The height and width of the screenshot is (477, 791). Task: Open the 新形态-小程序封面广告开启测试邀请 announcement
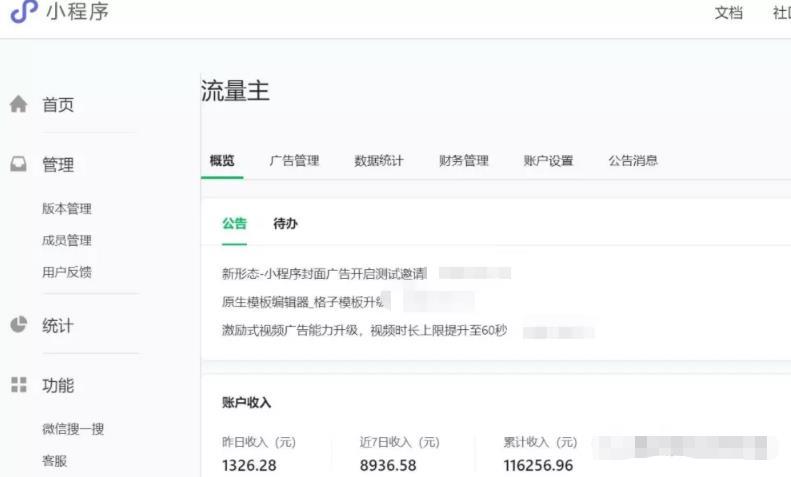coord(324,274)
